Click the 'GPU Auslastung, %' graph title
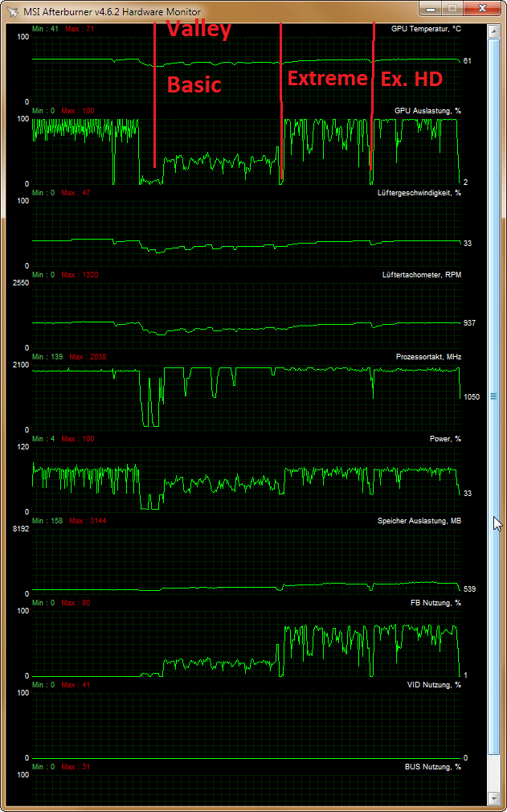 427,111
